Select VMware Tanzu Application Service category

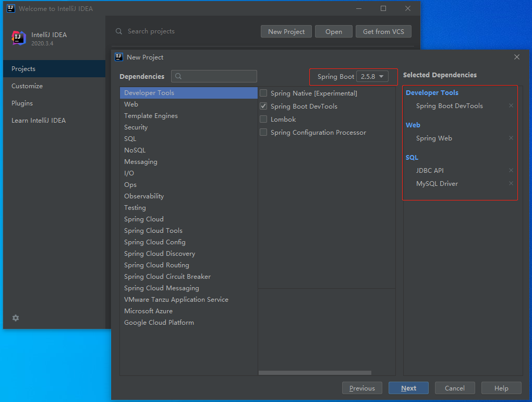189,300
